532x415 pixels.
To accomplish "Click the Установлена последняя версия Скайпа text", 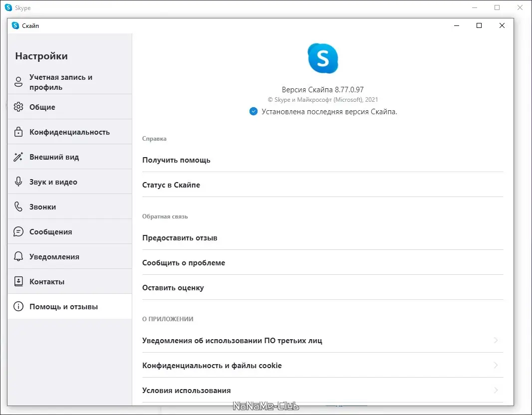I will pyautogui.click(x=329, y=112).
